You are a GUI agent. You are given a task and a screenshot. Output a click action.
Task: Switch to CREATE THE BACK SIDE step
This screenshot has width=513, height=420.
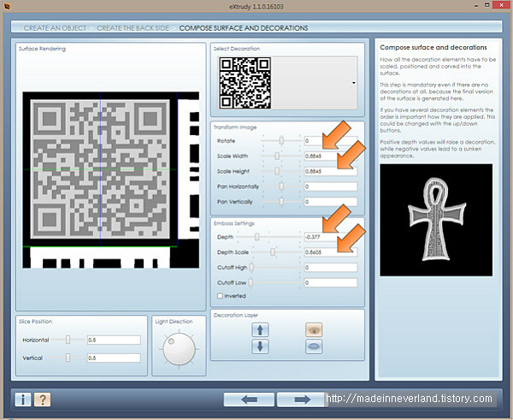(133, 28)
